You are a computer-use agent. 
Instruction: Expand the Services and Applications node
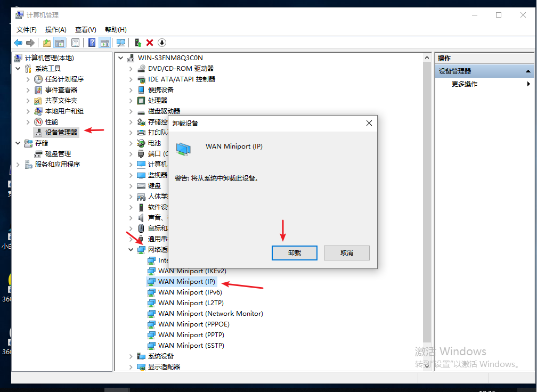pos(18,165)
